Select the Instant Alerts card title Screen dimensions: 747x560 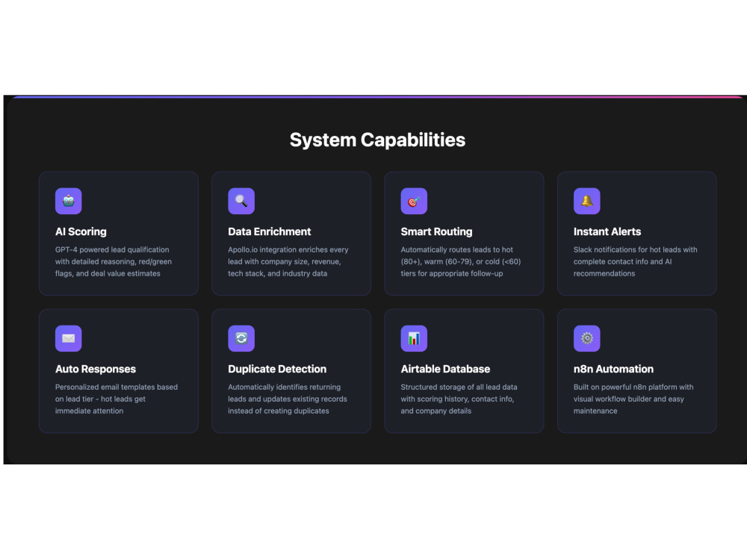[607, 232]
